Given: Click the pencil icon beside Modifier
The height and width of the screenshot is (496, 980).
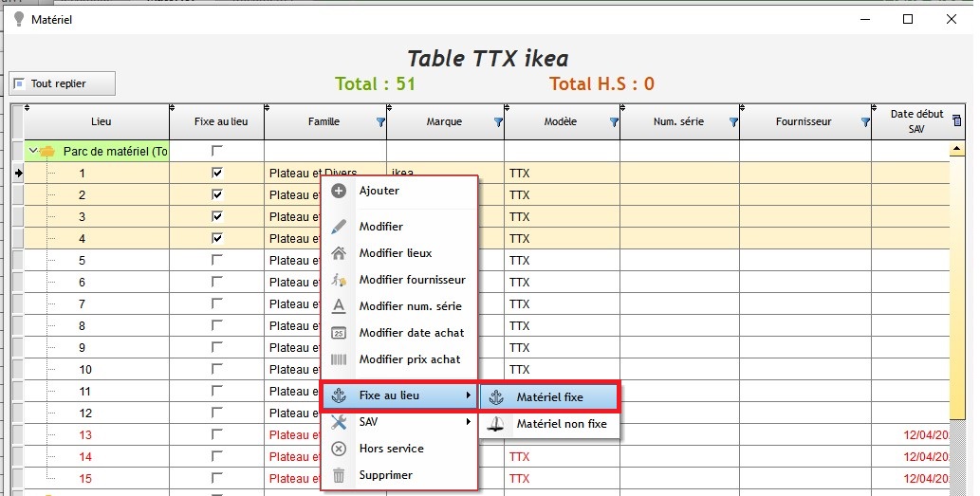Looking at the screenshot, I should pyautogui.click(x=339, y=227).
